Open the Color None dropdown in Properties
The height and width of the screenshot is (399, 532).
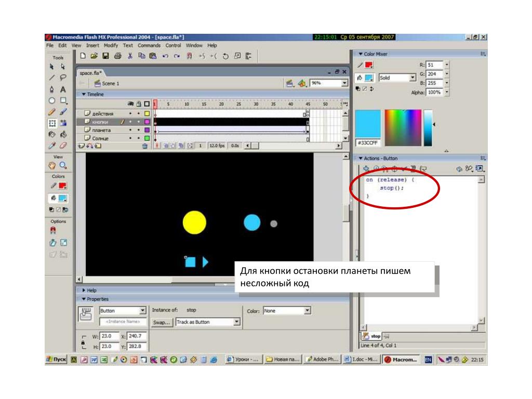[x=307, y=311]
